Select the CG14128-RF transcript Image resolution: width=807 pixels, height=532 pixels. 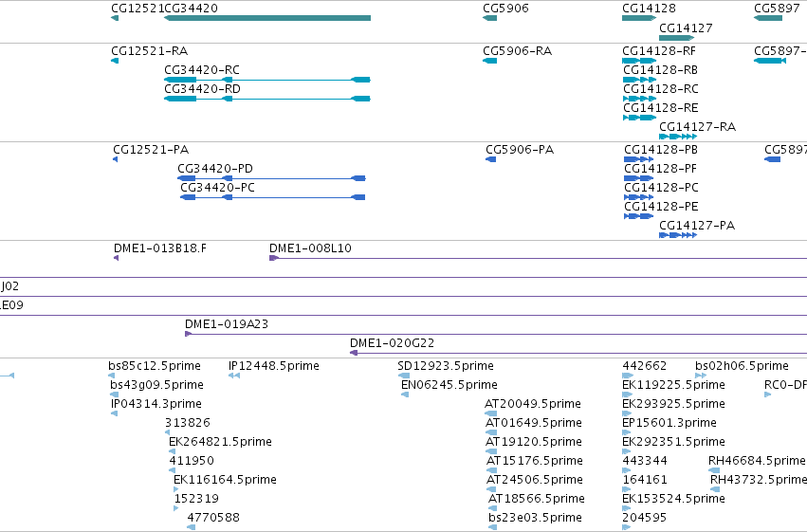[x=639, y=61]
